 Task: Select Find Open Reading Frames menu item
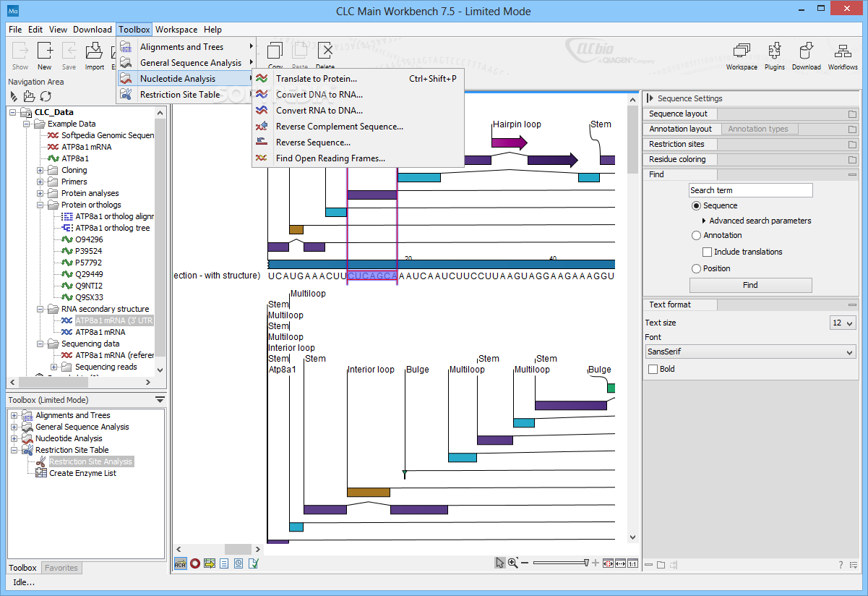(358, 158)
